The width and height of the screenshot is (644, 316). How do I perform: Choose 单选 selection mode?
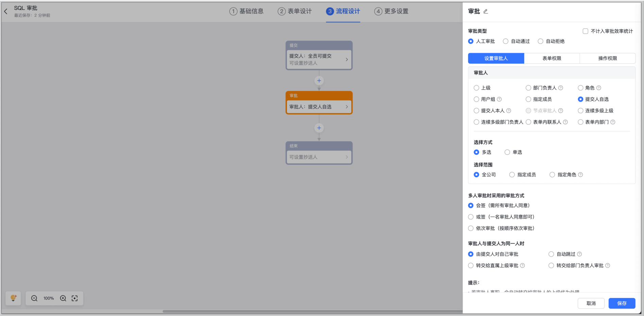(x=507, y=152)
